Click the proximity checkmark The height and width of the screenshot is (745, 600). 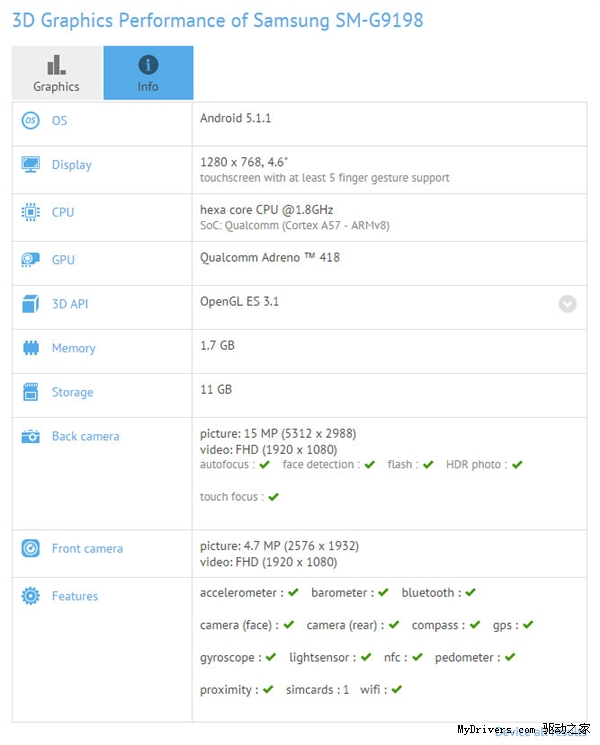(268, 689)
